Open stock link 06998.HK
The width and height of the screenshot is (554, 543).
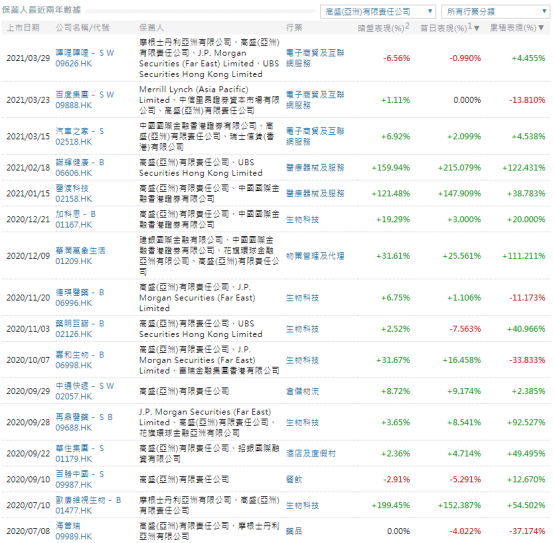[x=73, y=365]
